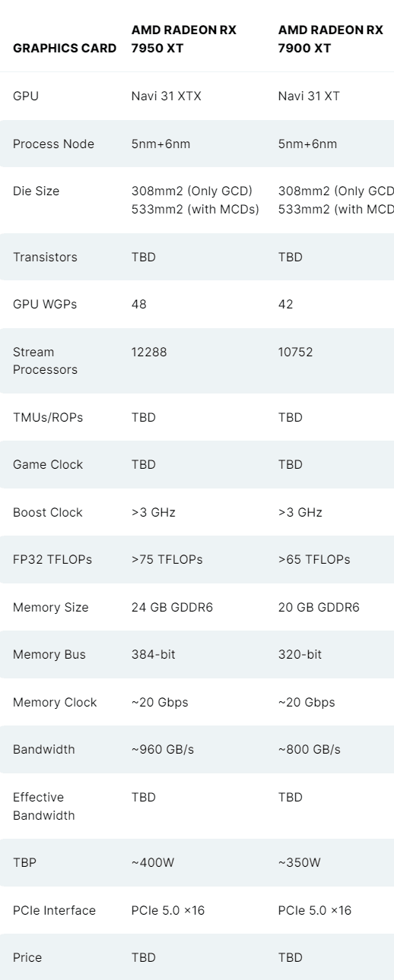
Task: Click the ~960 GB/s bandwidth value
Action: (163, 749)
